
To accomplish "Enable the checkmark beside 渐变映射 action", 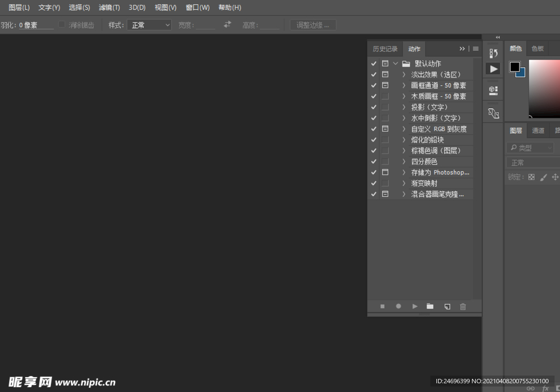I will [x=374, y=183].
